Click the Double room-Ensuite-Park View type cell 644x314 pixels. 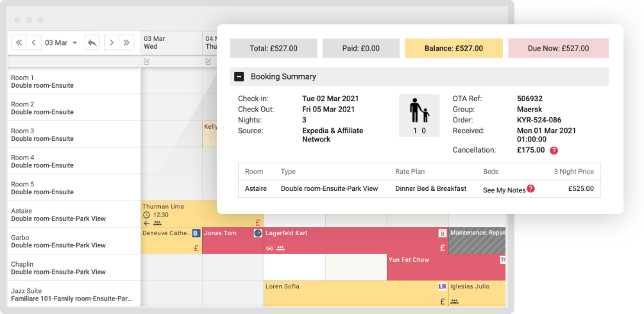click(329, 189)
